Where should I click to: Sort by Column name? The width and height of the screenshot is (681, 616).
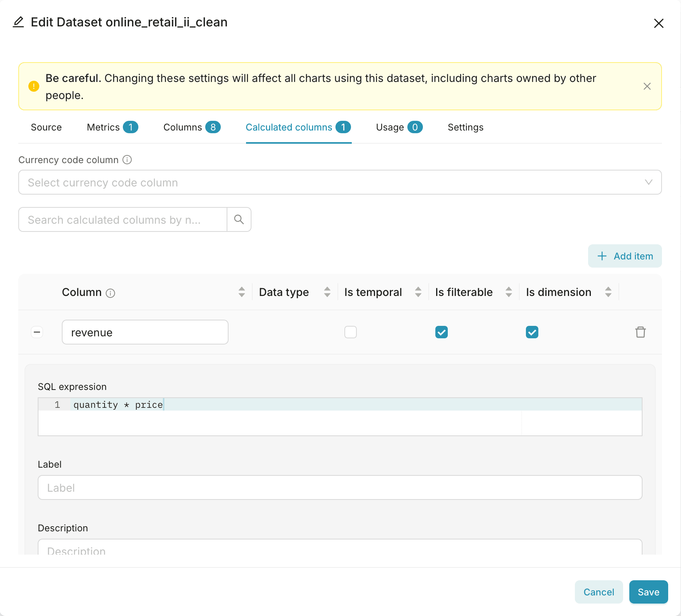[242, 292]
